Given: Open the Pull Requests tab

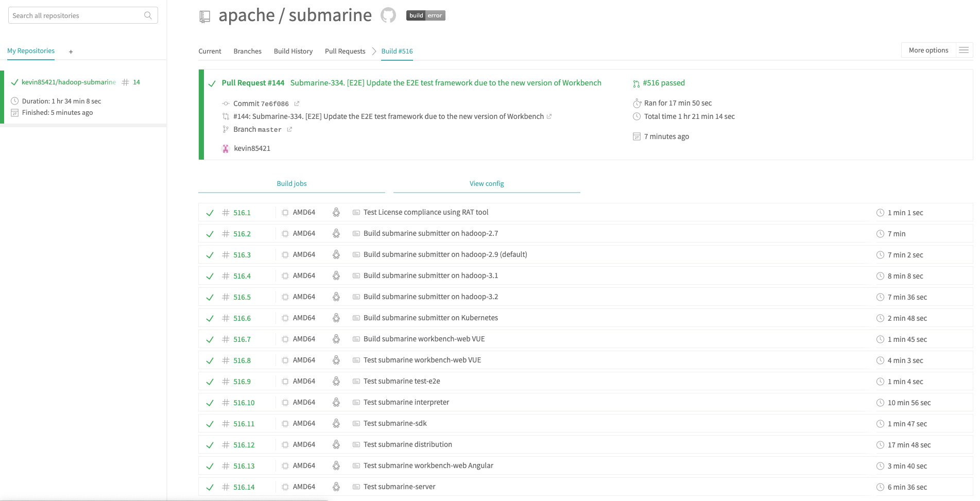Looking at the screenshot, I should click(x=345, y=51).
